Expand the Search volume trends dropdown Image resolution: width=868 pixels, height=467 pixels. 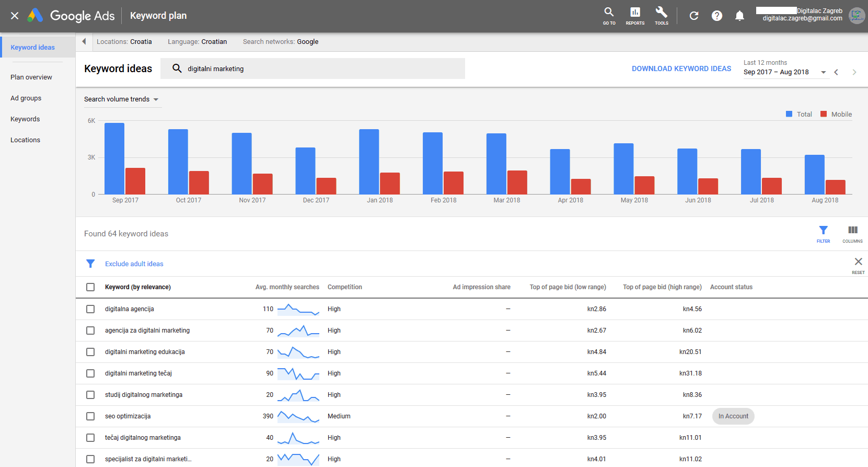(x=121, y=99)
